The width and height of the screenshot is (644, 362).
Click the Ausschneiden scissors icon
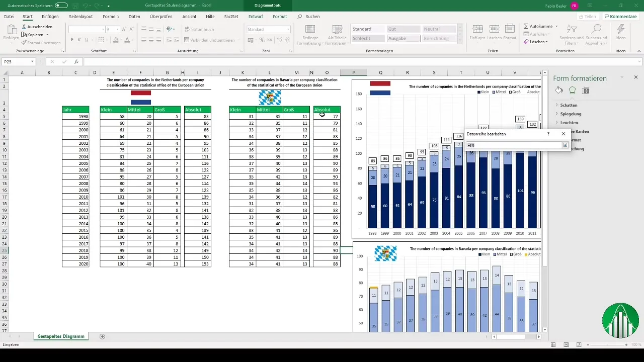click(x=24, y=27)
